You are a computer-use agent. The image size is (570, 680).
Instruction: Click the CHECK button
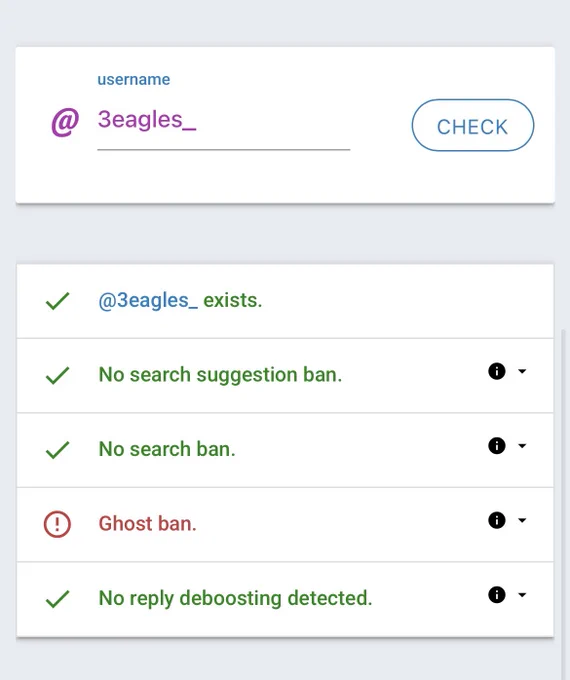pos(473,125)
